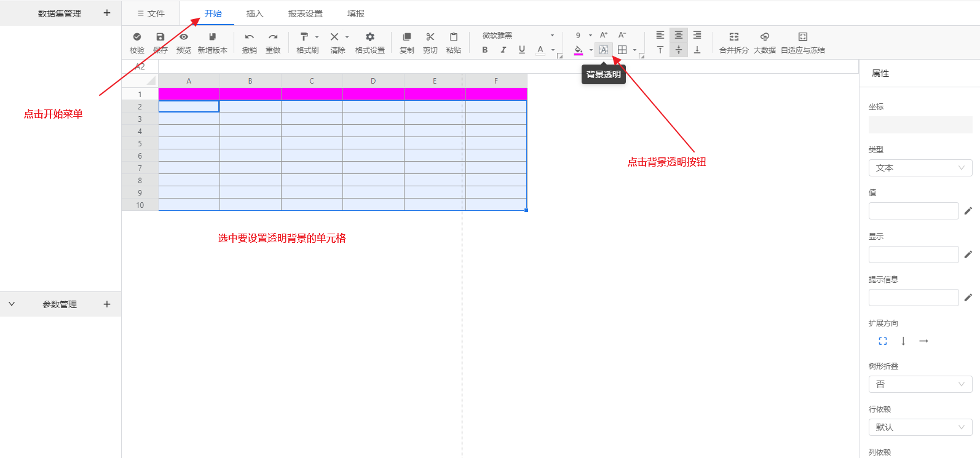Click the 提示信息 input field
The width and height of the screenshot is (980, 458).
(914, 298)
